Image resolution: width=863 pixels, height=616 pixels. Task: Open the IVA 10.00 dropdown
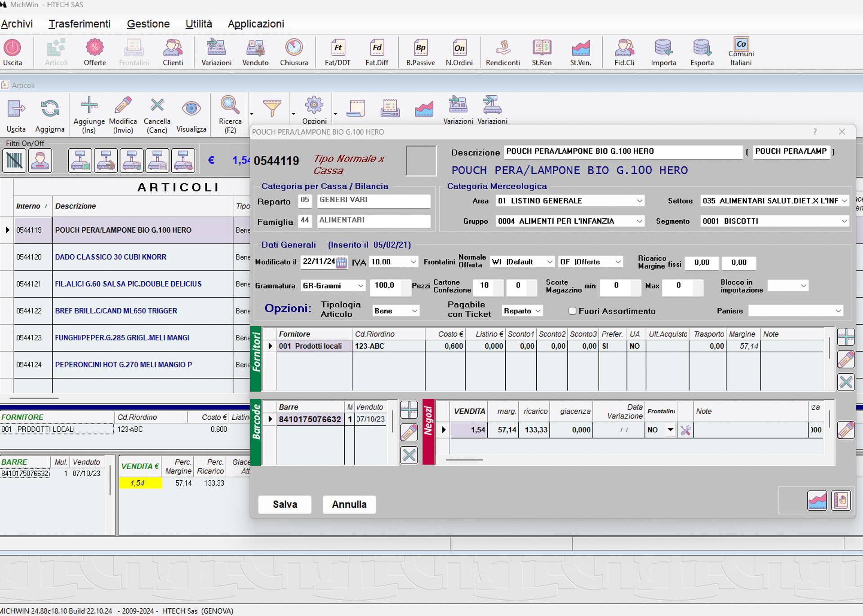(413, 262)
